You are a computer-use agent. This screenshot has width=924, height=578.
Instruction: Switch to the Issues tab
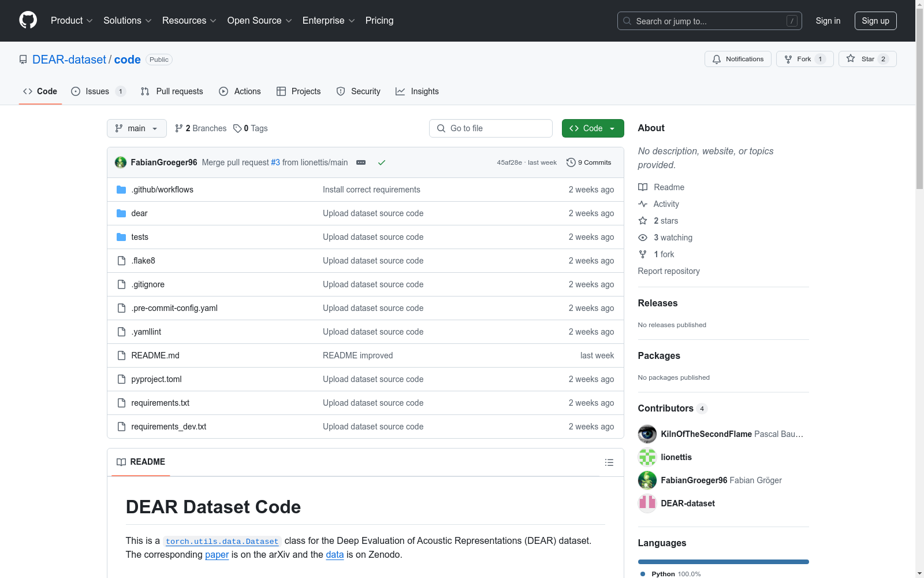tap(98, 91)
